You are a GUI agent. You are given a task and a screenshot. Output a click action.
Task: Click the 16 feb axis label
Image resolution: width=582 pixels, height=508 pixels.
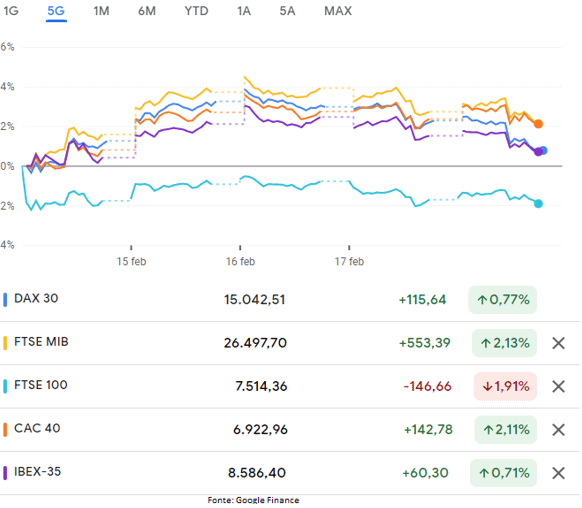tap(241, 262)
